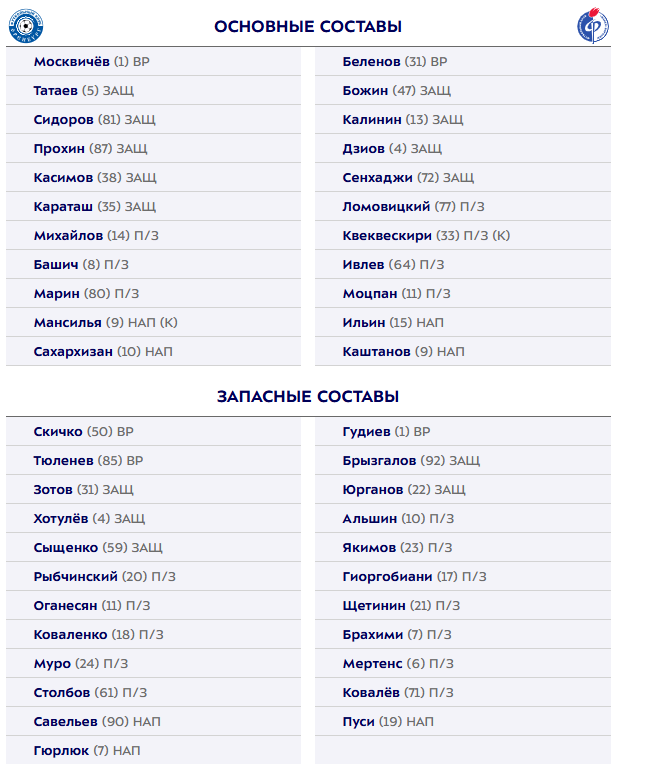Click on substitute forward Пуси

pyautogui.click(x=388, y=722)
